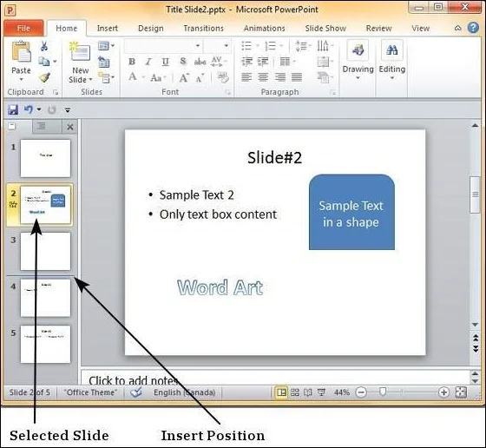The height and width of the screenshot is (448, 486).
Task: Fit slide to current window icon
Action: click(461, 392)
